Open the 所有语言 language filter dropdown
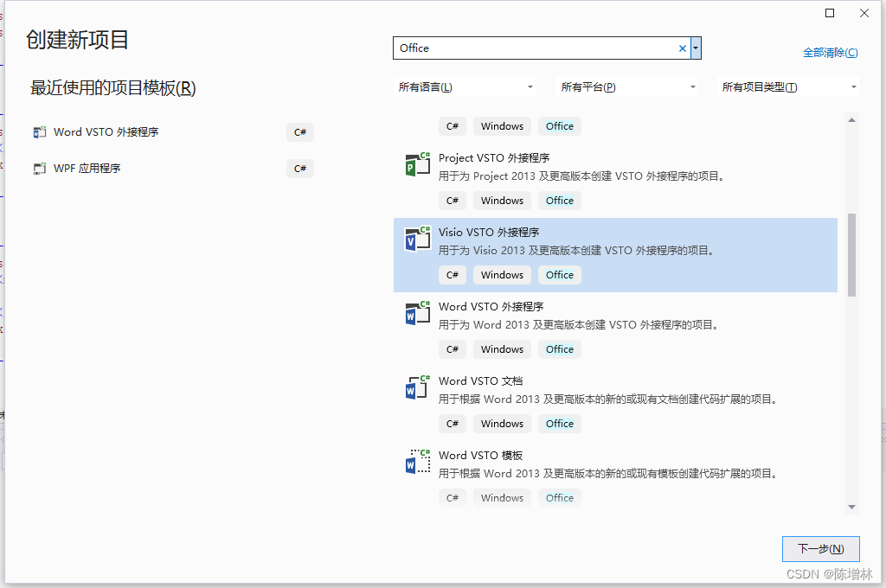886x588 pixels. [x=464, y=87]
